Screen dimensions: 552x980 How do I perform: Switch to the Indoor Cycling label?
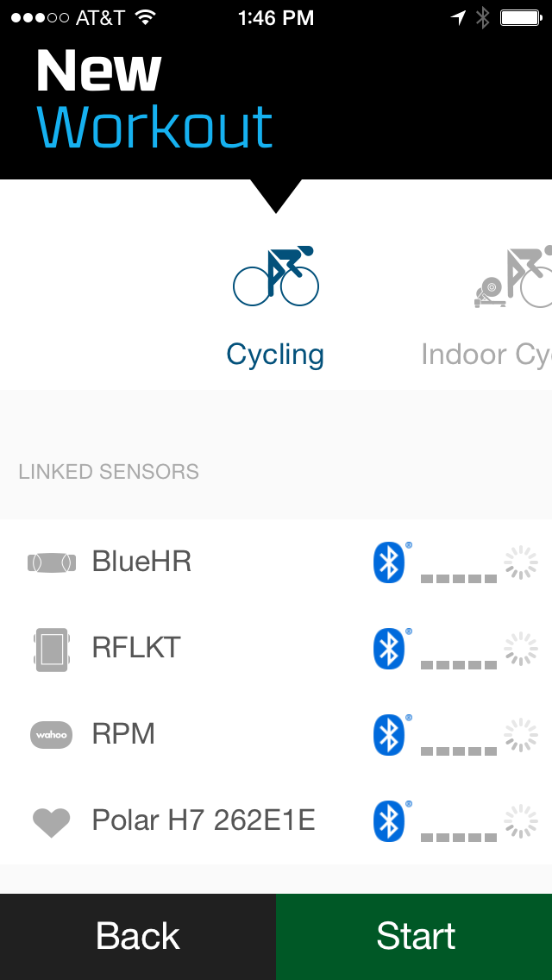click(x=486, y=355)
